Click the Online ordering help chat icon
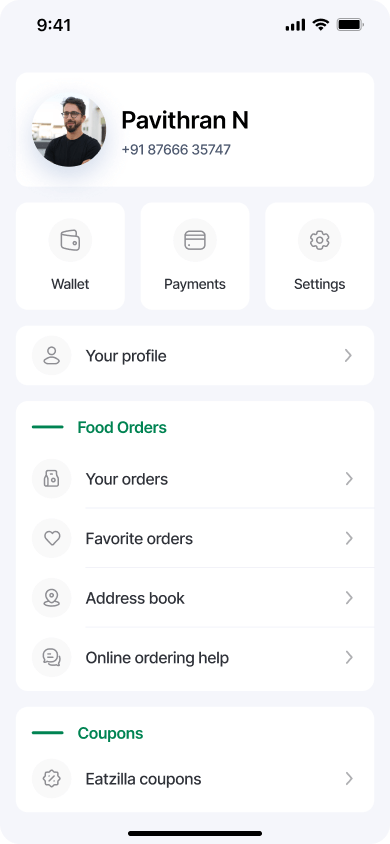Viewport: 390px width, 844px height. pos(52,657)
